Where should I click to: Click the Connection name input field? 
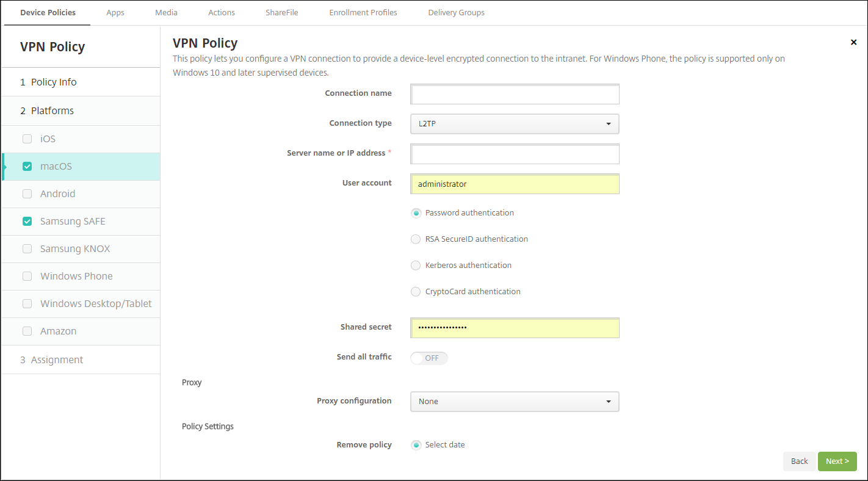click(515, 95)
